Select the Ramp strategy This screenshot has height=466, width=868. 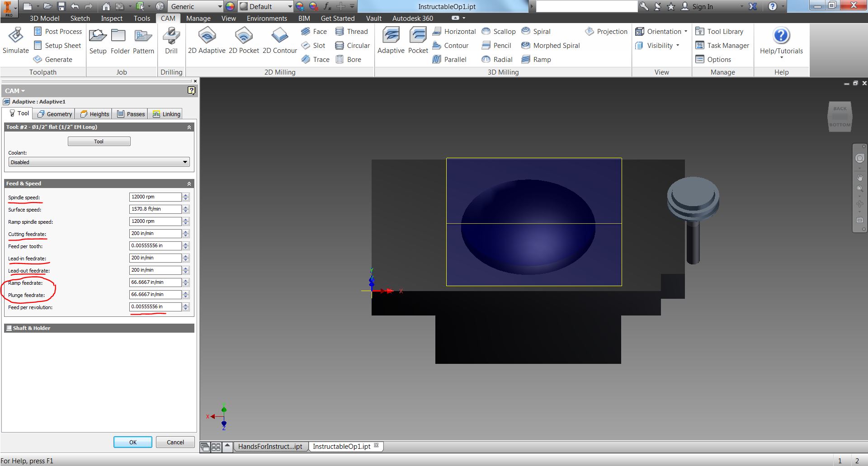coord(536,60)
